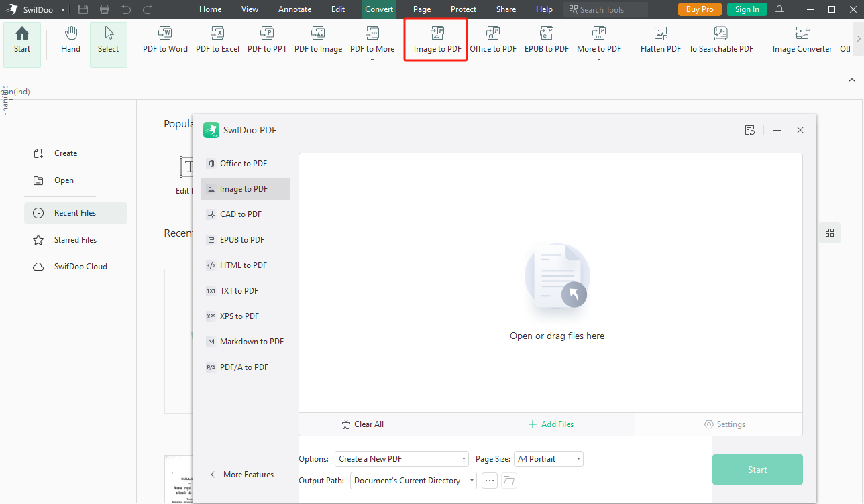864x504 pixels.
Task: Select PDF/A to PDF in the dialog
Action: coord(246,367)
